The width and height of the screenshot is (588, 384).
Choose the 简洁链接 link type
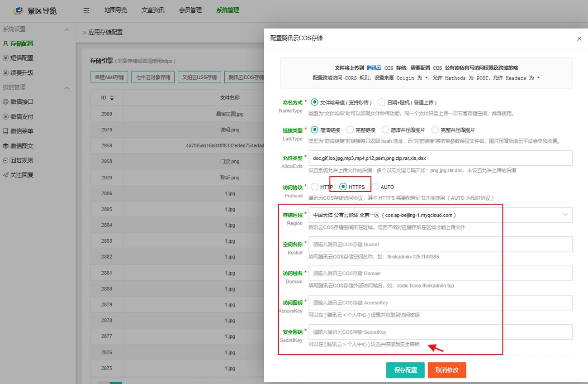(x=315, y=130)
